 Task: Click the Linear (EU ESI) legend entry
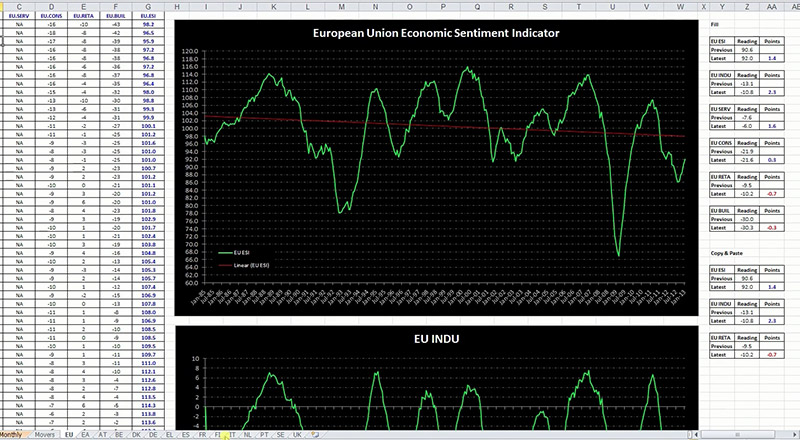(x=243, y=265)
